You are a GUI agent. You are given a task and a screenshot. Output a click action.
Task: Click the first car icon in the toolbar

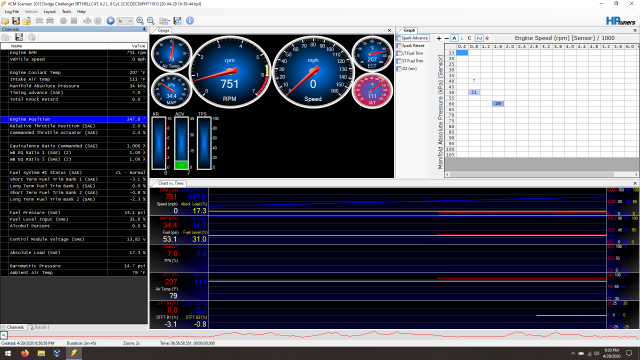click(x=40, y=21)
